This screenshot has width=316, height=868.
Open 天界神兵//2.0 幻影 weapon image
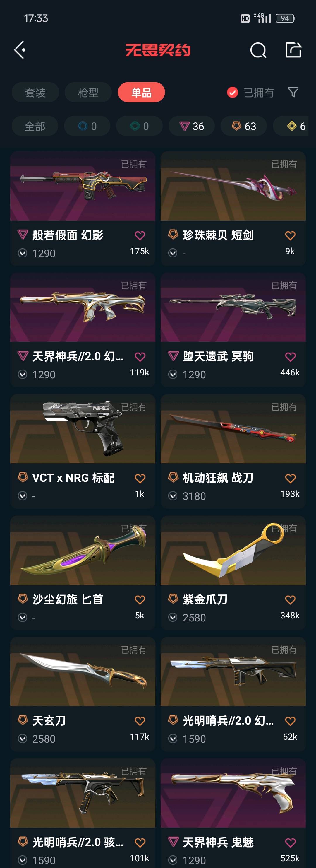pyautogui.click(x=83, y=307)
